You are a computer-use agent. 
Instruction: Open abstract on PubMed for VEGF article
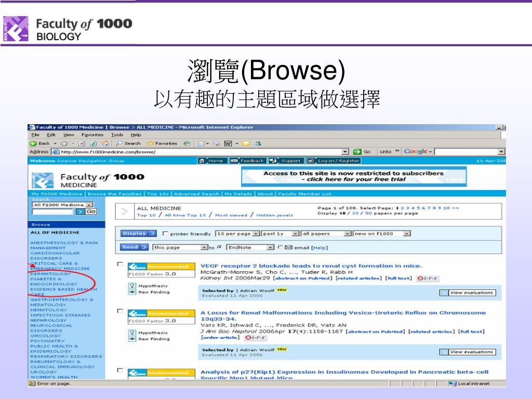[303, 278]
